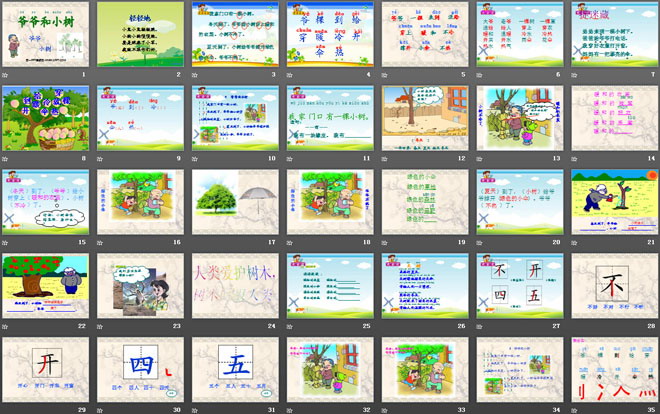Select slide 25 thumbnail
Screen dimensions: 660x414
(x=330, y=286)
